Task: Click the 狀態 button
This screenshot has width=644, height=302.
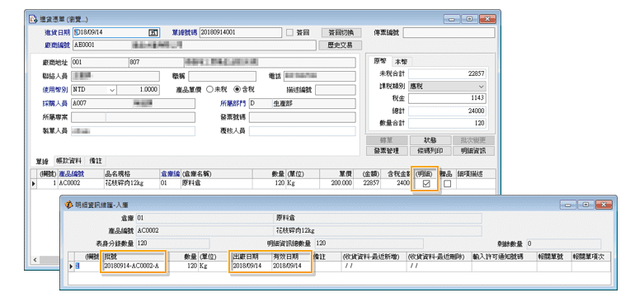Action: [430, 140]
